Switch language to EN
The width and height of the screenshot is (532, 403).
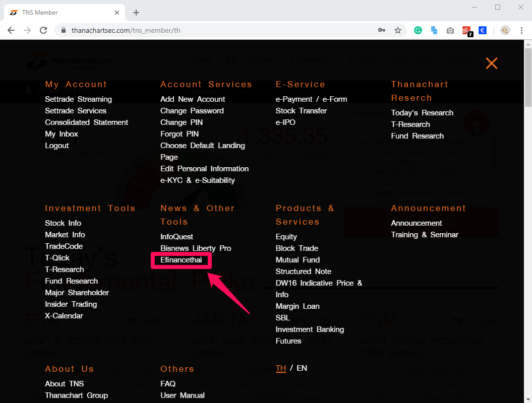(x=302, y=368)
